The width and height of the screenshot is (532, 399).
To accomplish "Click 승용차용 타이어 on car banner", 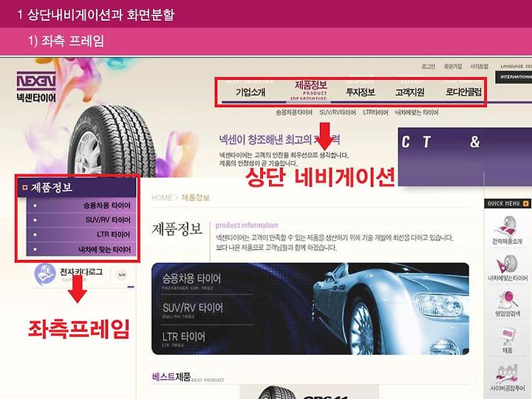I will [x=191, y=279].
